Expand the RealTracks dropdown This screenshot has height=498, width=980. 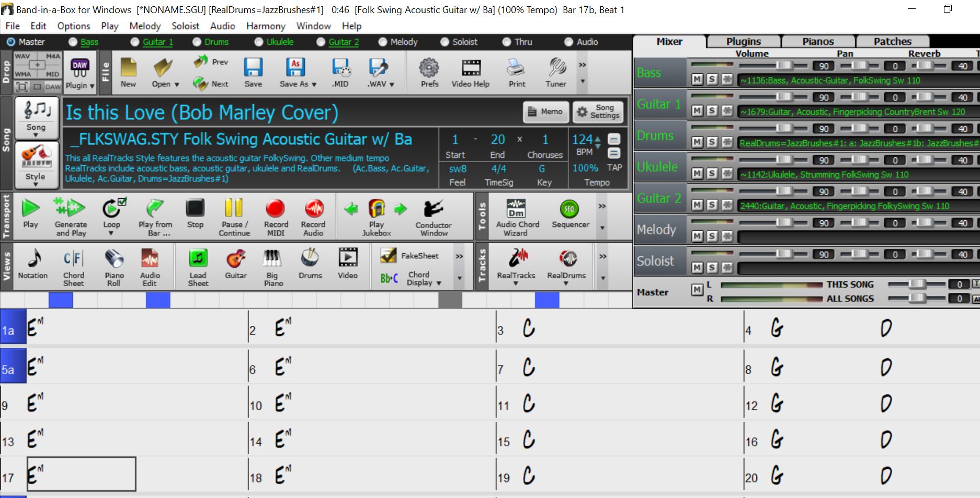click(x=516, y=284)
